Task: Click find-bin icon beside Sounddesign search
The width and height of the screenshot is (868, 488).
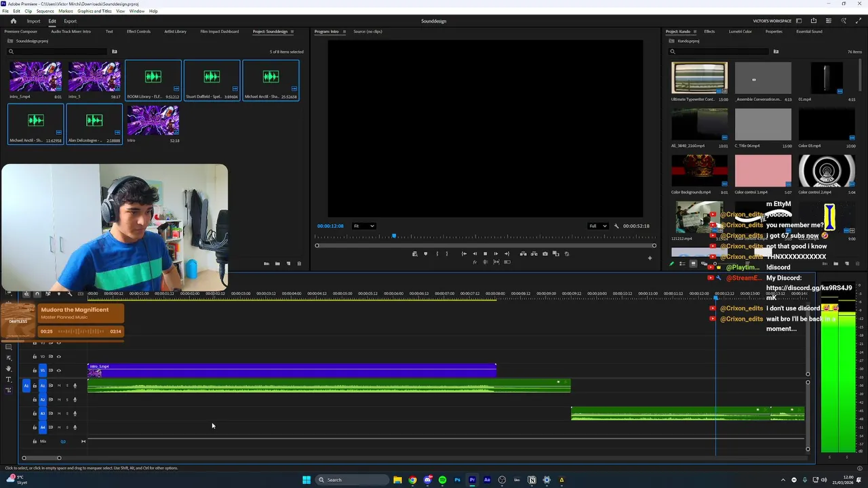Action: [114, 52]
